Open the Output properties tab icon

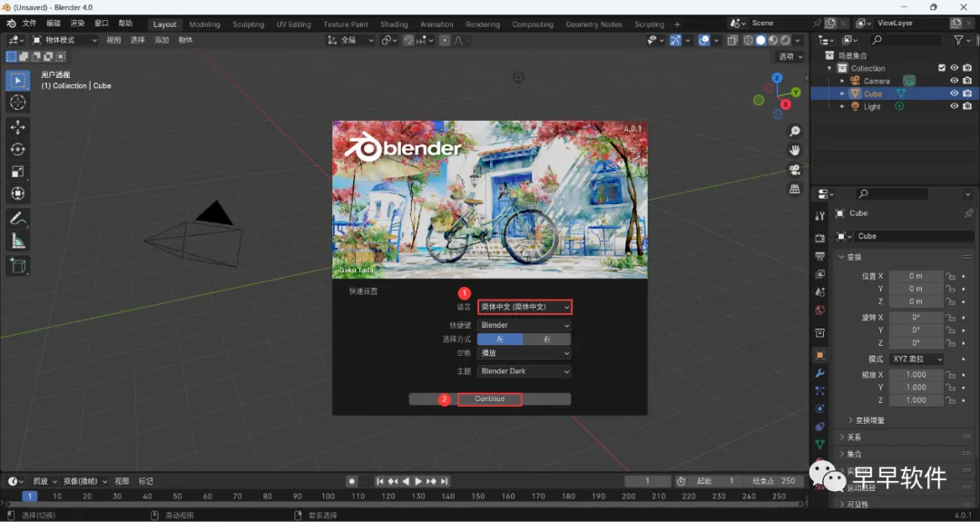pos(820,256)
